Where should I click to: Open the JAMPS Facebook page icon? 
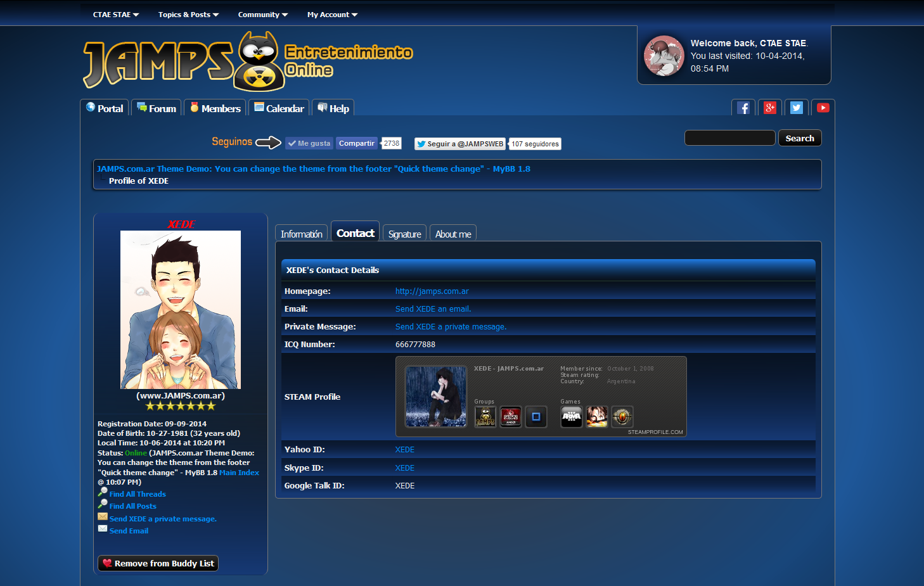tap(743, 108)
